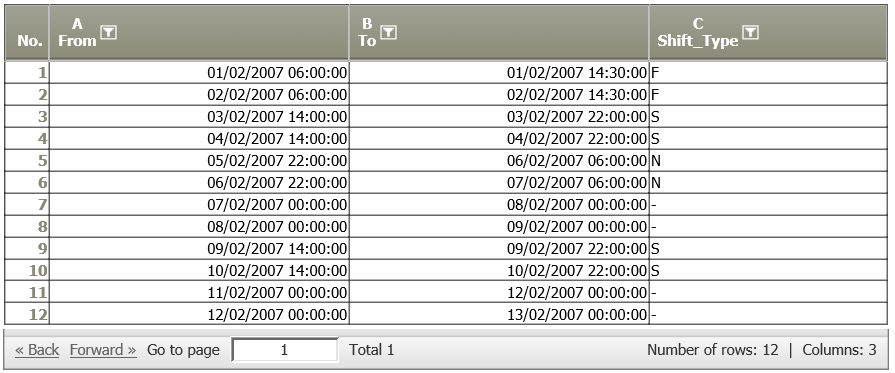
Task: Click the Go to page input box
Action: click(x=285, y=350)
